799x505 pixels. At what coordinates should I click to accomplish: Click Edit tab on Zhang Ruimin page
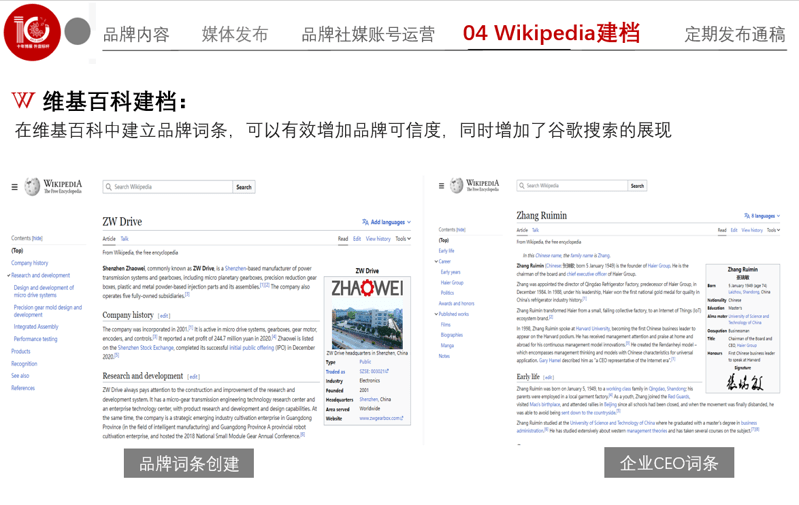pos(734,230)
